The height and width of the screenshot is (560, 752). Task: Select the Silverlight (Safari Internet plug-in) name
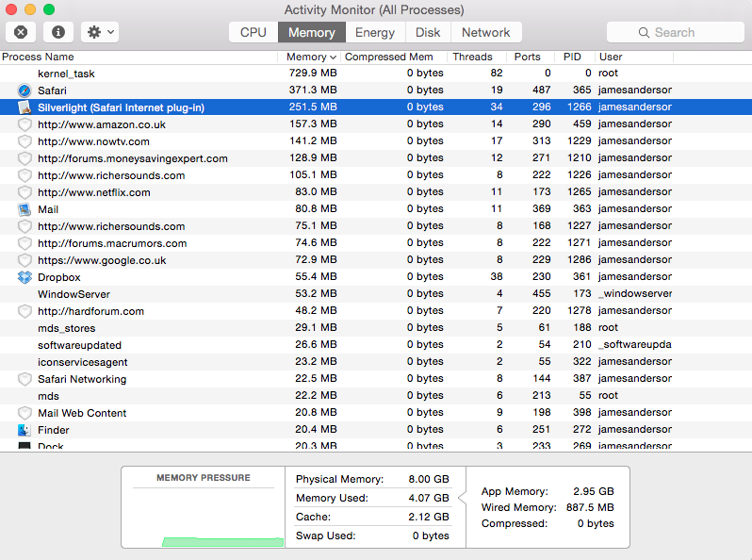(x=121, y=107)
